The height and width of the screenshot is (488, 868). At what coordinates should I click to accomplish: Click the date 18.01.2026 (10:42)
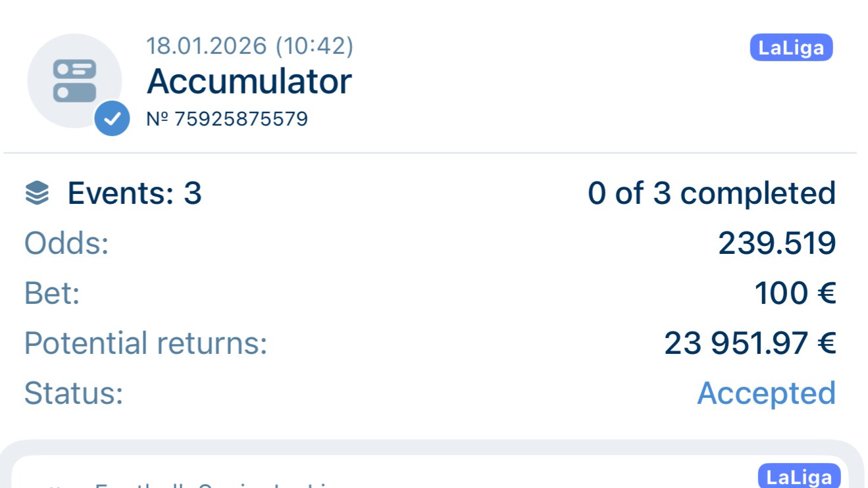[x=250, y=46]
